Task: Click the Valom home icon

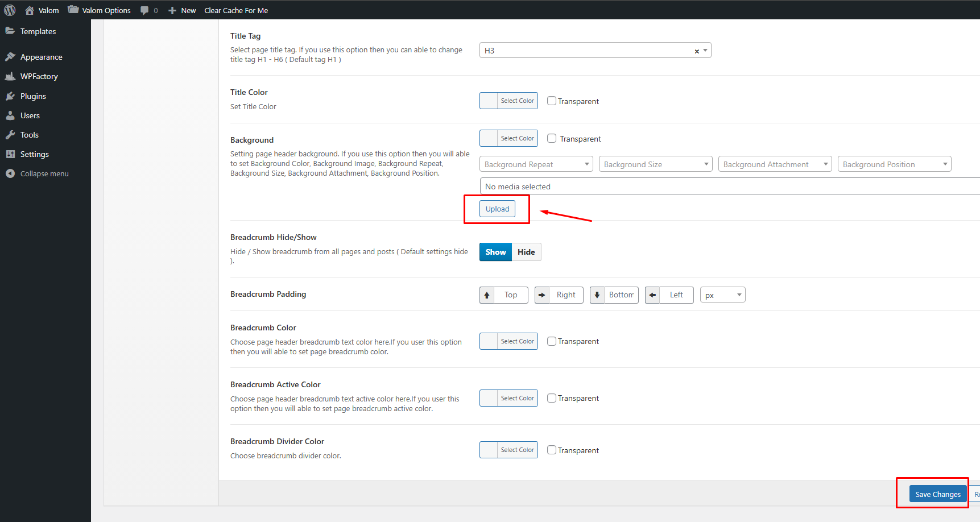Action: [30, 10]
